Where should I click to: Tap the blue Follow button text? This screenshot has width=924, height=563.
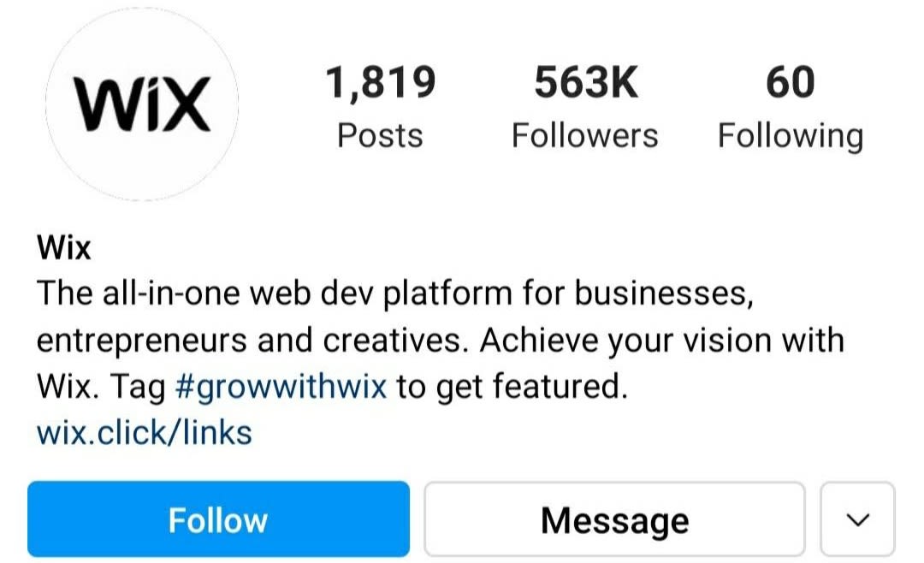point(218,519)
